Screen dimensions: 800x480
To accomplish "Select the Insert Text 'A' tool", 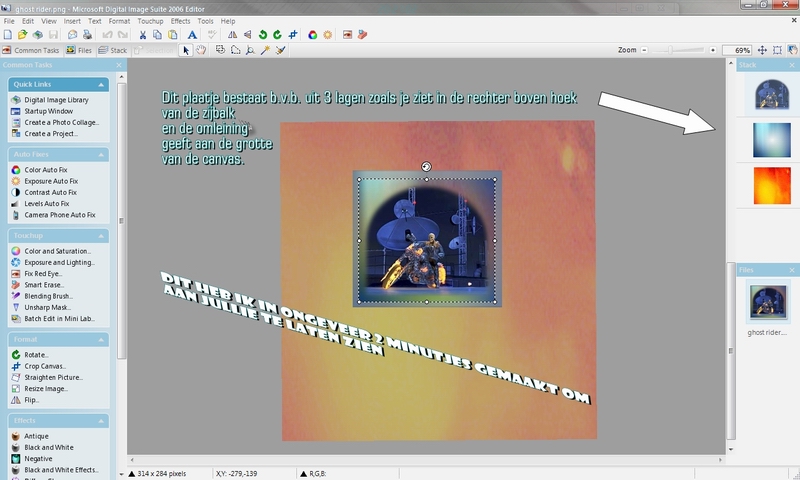I will tap(192, 35).
